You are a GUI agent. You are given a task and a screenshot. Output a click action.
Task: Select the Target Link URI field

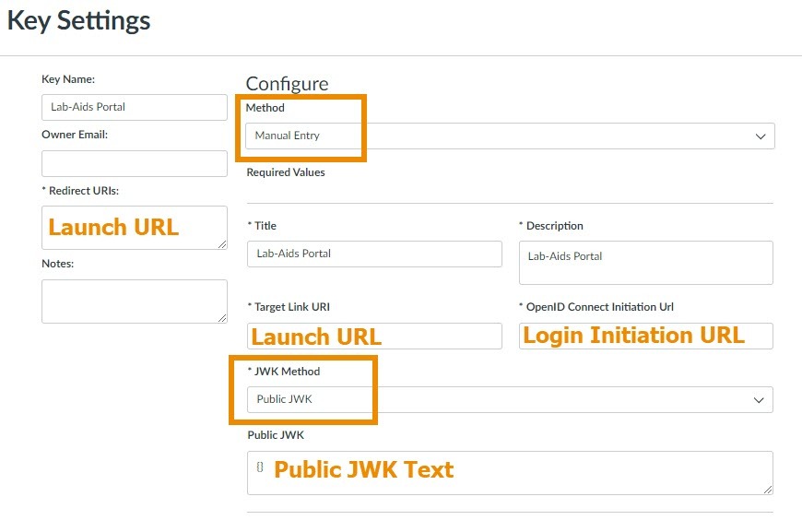pyautogui.click(x=373, y=337)
